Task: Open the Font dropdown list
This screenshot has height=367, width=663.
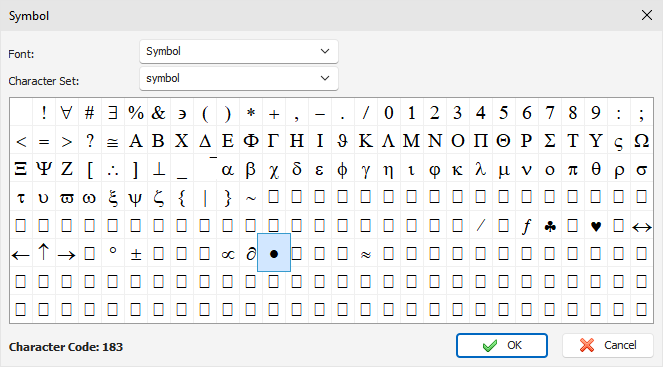Action: (239, 52)
